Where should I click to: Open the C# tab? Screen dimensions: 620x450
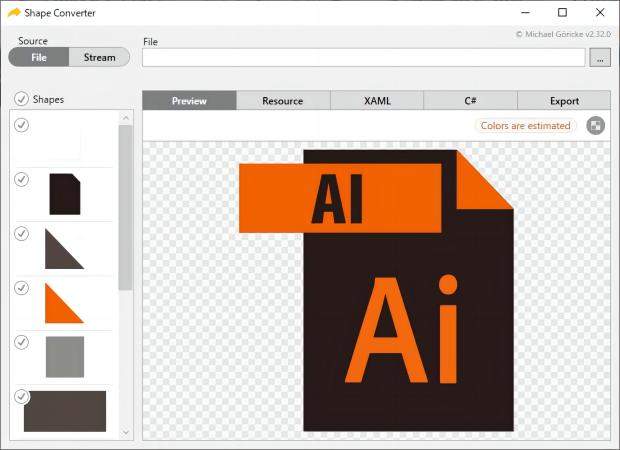click(x=471, y=101)
